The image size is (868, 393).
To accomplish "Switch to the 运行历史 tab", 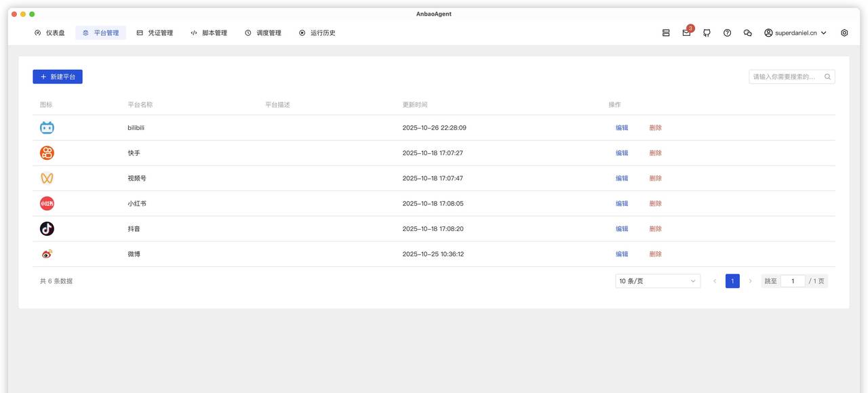I will (319, 30).
